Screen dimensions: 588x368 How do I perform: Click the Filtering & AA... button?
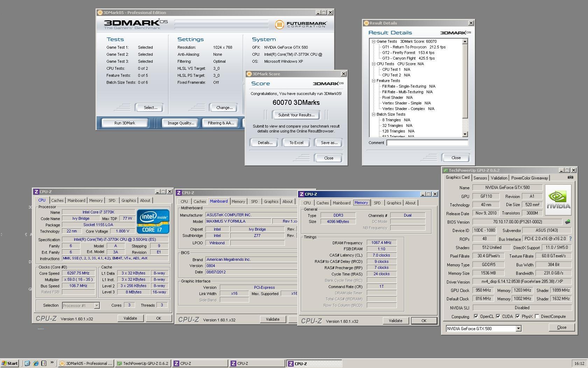click(x=220, y=123)
